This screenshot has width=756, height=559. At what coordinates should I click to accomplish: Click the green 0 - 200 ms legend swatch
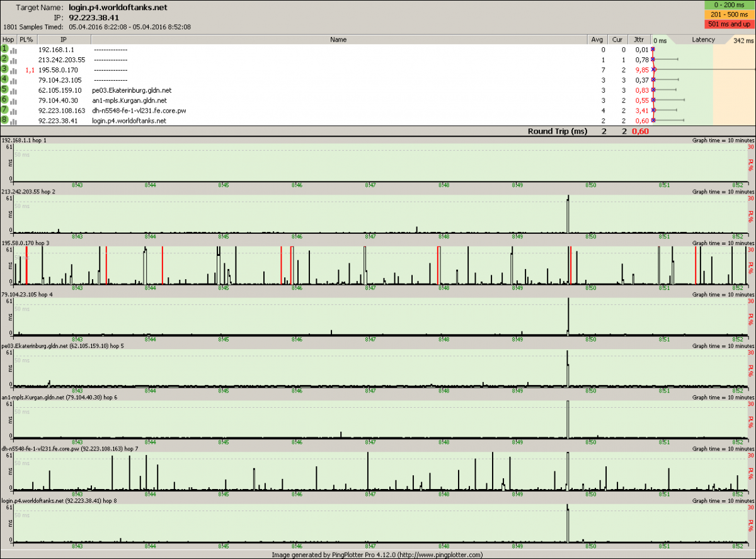point(728,5)
